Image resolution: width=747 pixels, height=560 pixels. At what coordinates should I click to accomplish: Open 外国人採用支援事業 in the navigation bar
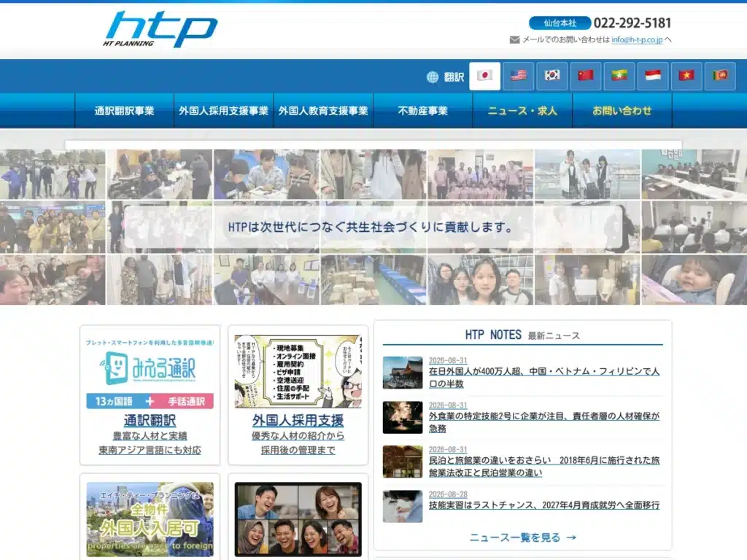coord(224,111)
